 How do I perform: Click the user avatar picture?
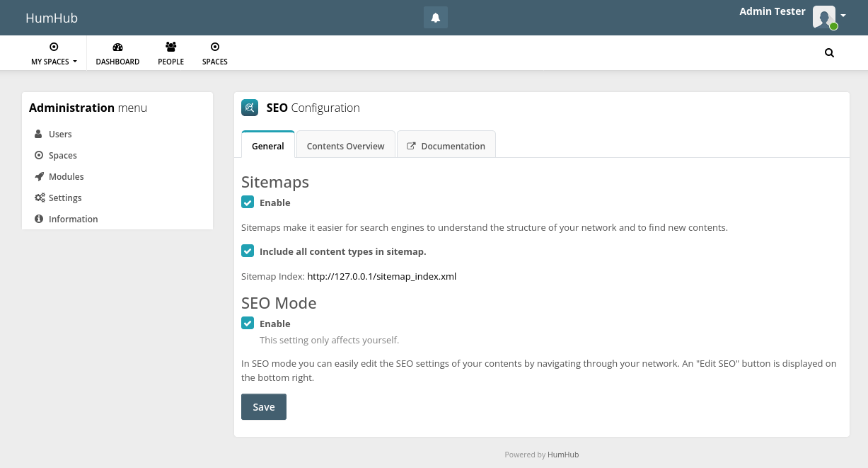tap(823, 17)
